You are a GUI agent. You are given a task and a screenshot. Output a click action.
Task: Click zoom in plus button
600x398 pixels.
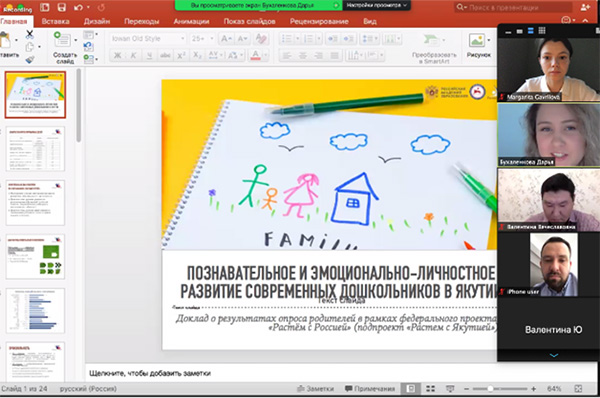click(x=534, y=389)
